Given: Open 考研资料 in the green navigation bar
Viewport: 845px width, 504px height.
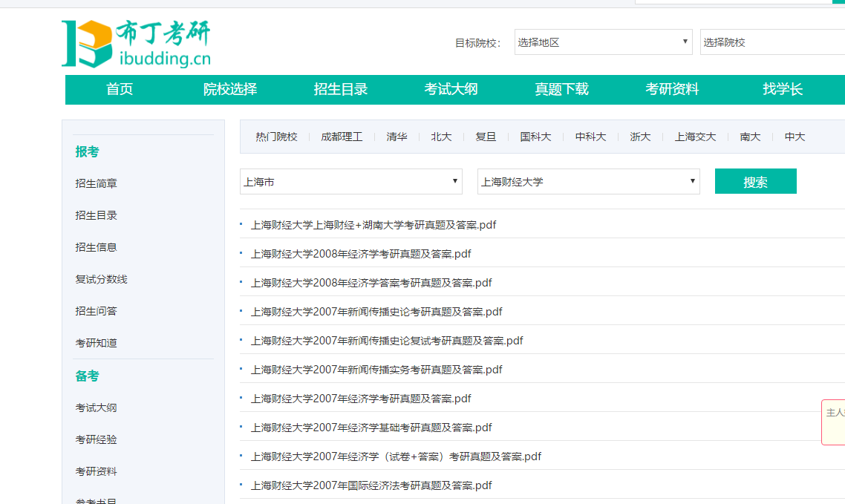Looking at the screenshot, I should [672, 89].
